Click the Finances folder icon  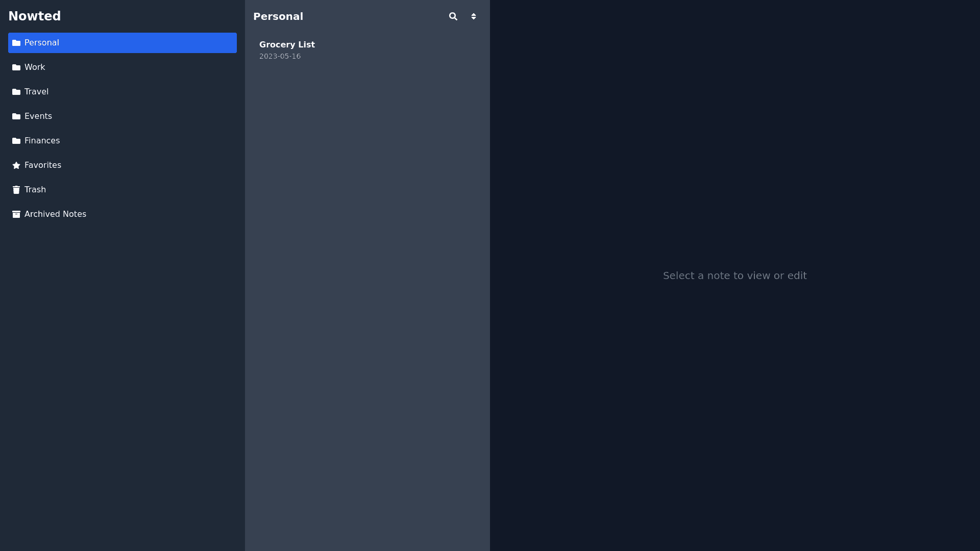16,141
